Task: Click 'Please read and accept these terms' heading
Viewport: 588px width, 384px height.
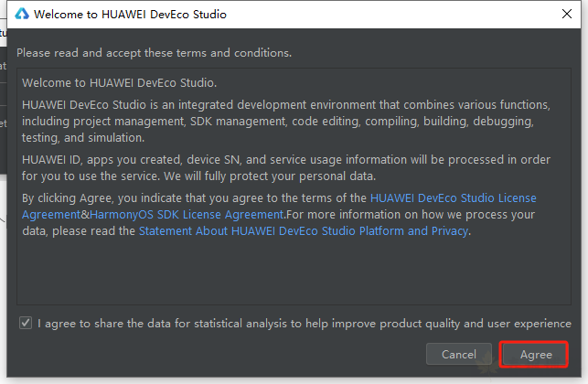Action: tap(154, 53)
